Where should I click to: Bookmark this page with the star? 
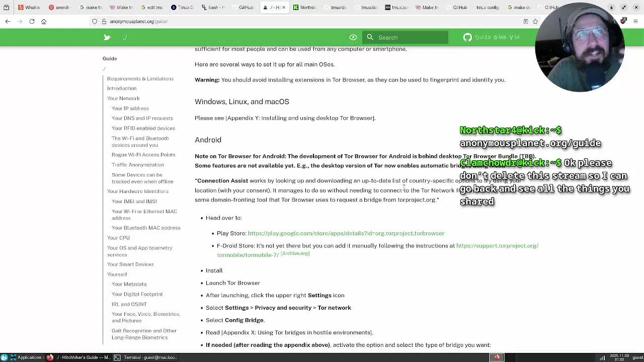[x=535, y=22]
